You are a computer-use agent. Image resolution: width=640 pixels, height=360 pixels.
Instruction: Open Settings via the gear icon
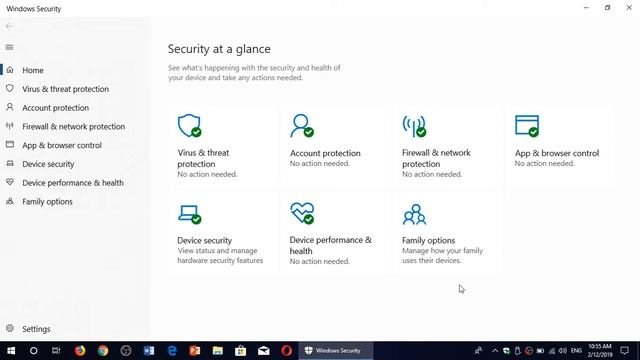point(10,329)
